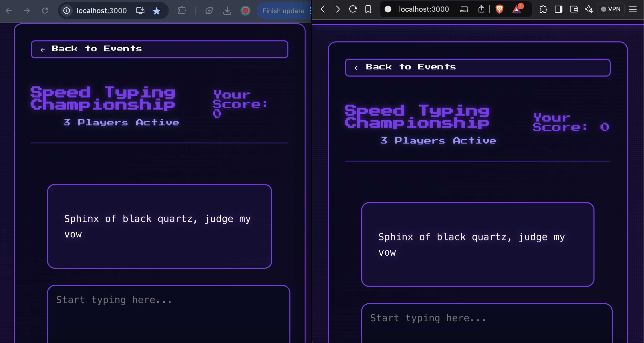Open extensions puzzle icon in left browser
The width and height of the screenshot is (644, 343).
pyautogui.click(x=182, y=11)
